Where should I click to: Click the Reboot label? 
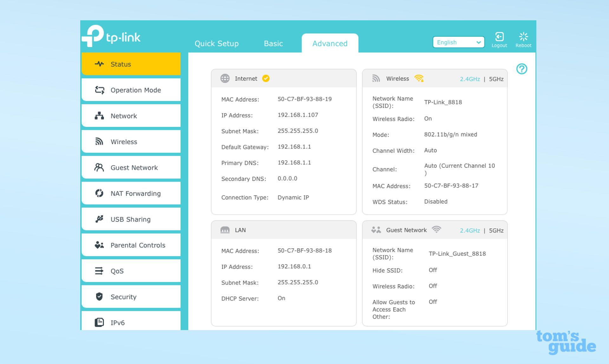pyautogui.click(x=523, y=45)
